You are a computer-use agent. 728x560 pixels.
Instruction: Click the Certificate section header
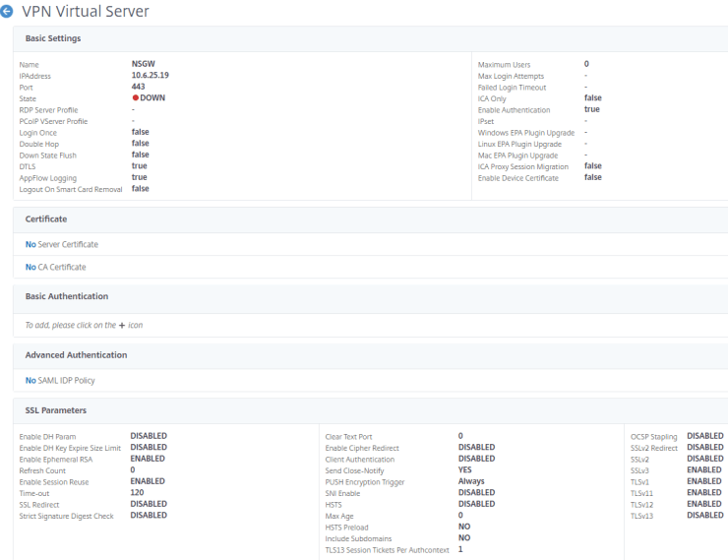pos(46,218)
